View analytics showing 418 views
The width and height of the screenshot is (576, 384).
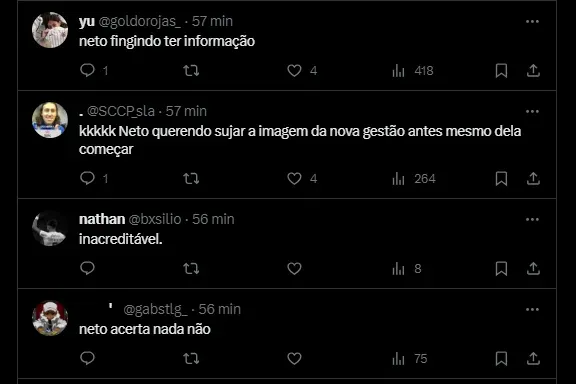click(x=413, y=70)
